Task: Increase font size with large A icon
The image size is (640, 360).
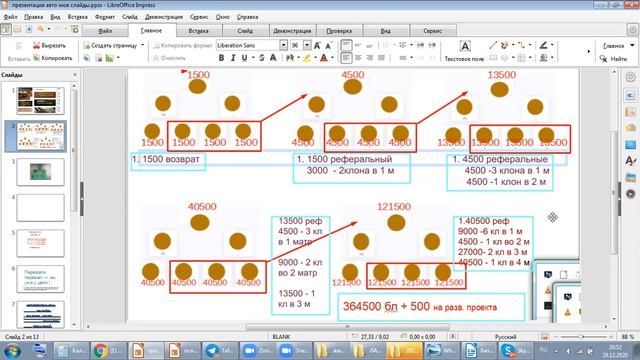Action: [x=317, y=45]
